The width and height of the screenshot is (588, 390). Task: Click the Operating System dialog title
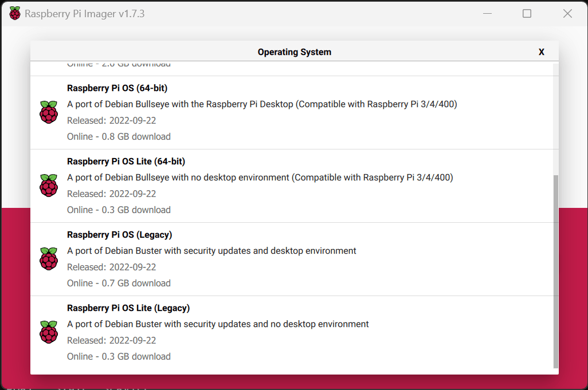coord(294,52)
